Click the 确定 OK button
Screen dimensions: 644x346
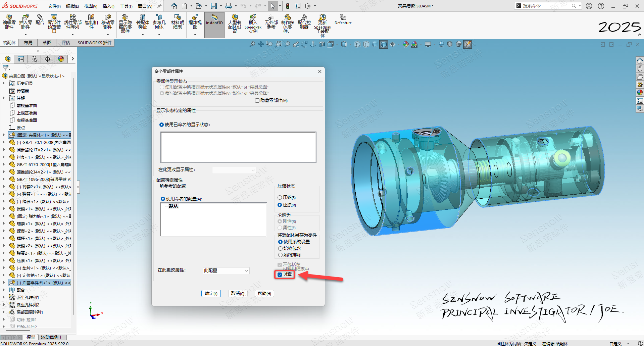(211, 293)
